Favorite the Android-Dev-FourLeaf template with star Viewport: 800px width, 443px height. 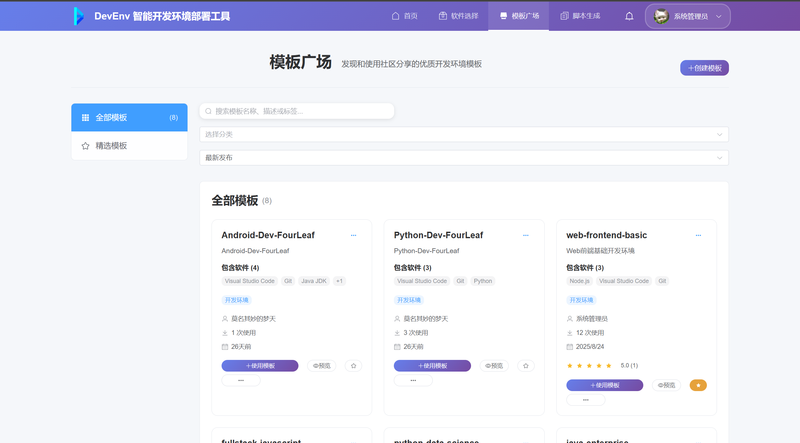tap(353, 366)
